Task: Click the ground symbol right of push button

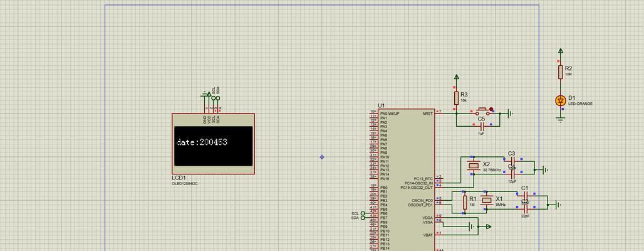Action: pos(510,113)
